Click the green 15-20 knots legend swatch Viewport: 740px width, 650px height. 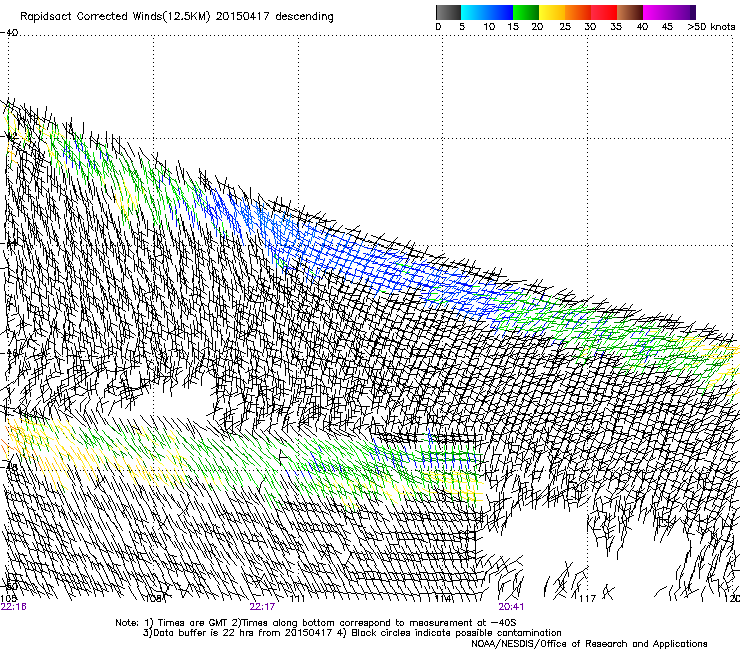pyautogui.click(x=526, y=12)
